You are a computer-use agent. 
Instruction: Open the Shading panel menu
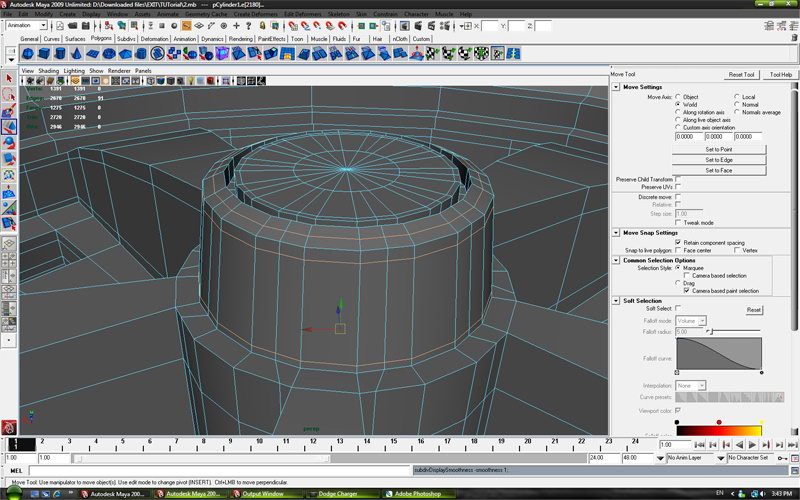[47, 71]
